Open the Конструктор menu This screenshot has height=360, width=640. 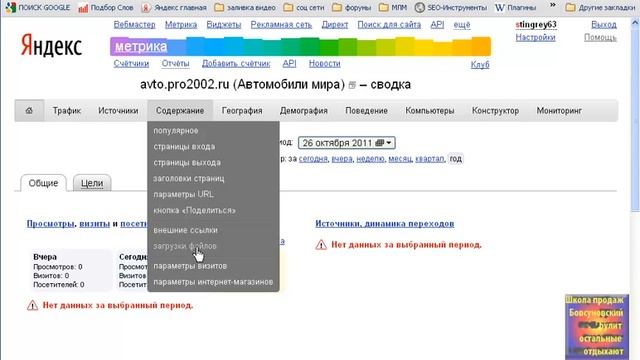[x=496, y=111]
